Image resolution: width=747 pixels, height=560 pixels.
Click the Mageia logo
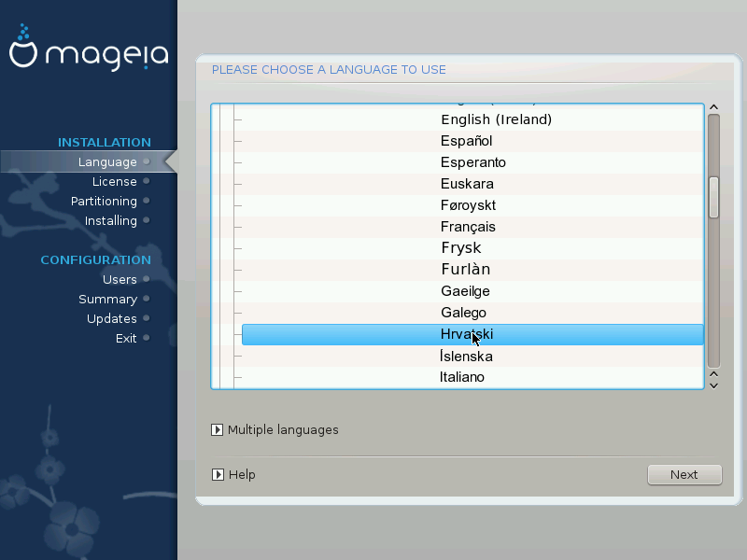pos(89,48)
